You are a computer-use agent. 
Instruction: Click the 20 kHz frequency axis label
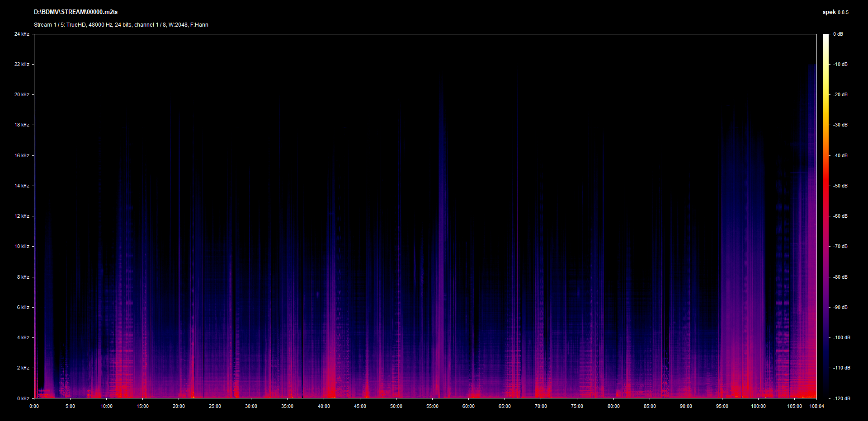pyautogui.click(x=22, y=94)
